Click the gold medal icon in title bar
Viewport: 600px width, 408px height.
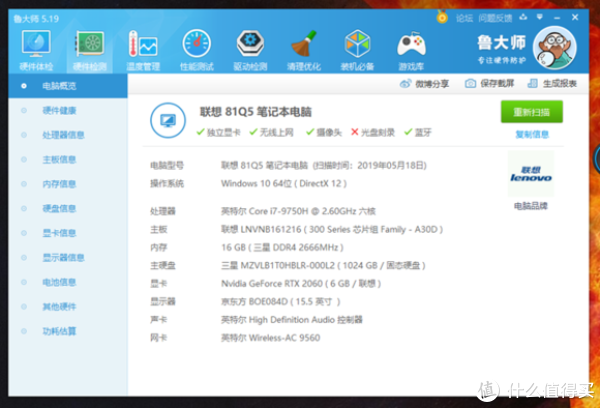coord(442,17)
